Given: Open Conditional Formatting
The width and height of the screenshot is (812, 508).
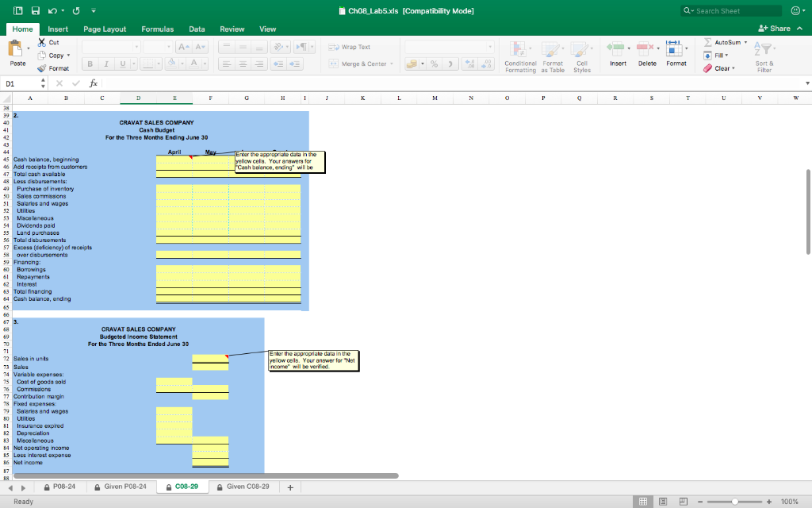Looking at the screenshot, I should [516, 49].
